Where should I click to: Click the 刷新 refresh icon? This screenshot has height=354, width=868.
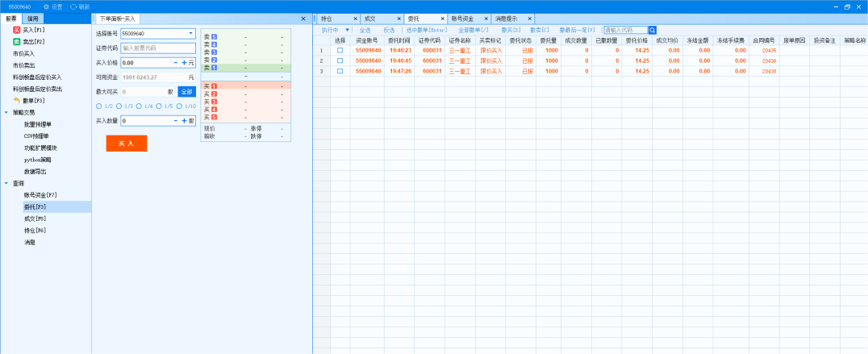[x=73, y=6]
